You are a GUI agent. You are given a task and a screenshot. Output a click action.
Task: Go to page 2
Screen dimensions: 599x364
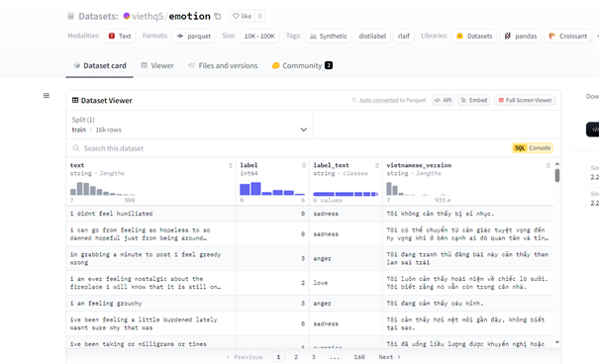pos(296,357)
